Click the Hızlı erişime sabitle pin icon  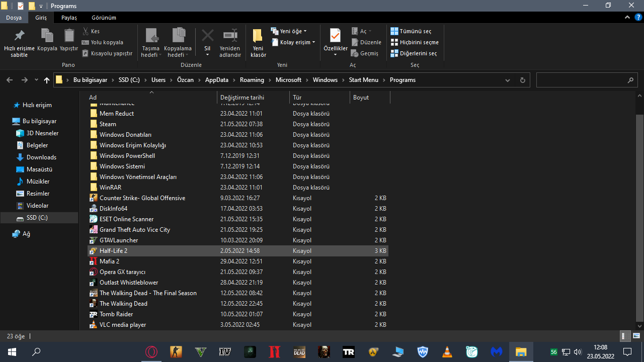click(19, 36)
